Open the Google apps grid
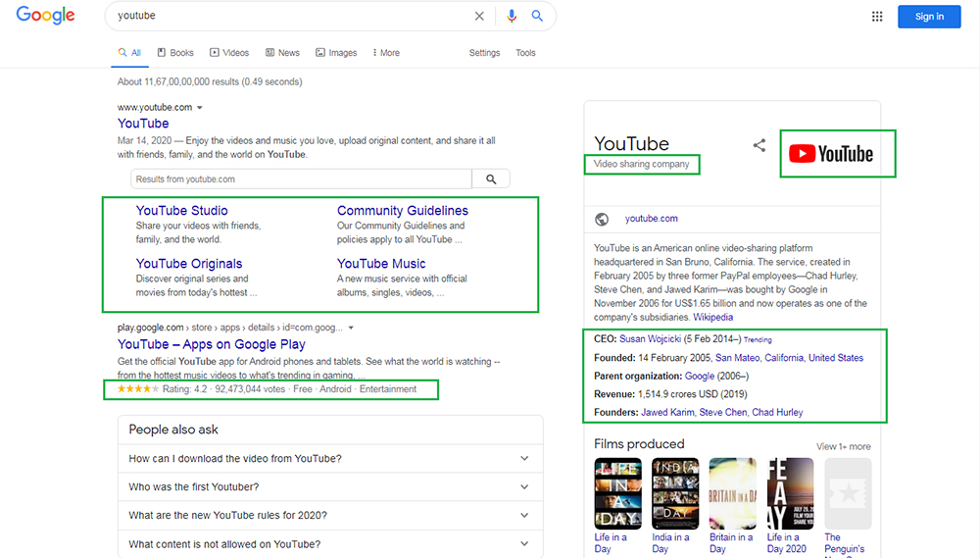Screen dimensions: 980x558 [877, 17]
